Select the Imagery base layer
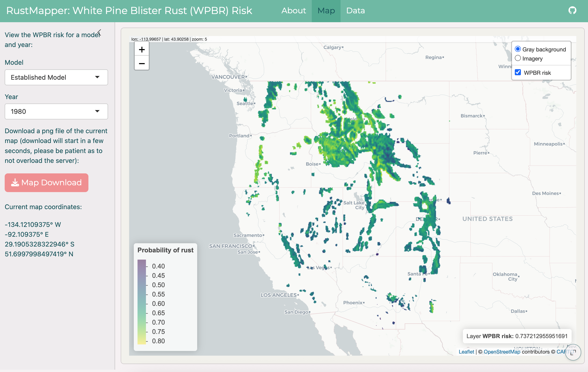 click(x=518, y=58)
